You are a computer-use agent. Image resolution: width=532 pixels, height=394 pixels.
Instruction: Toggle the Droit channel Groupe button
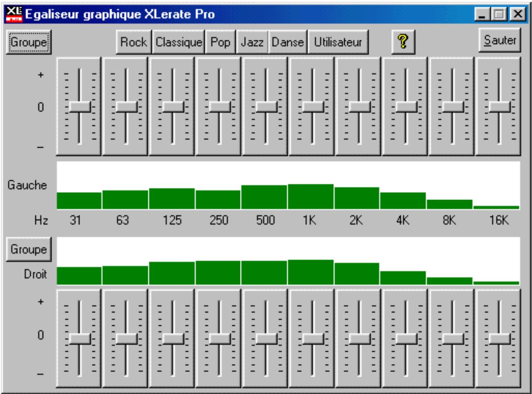pyautogui.click(x=29, y=249)
